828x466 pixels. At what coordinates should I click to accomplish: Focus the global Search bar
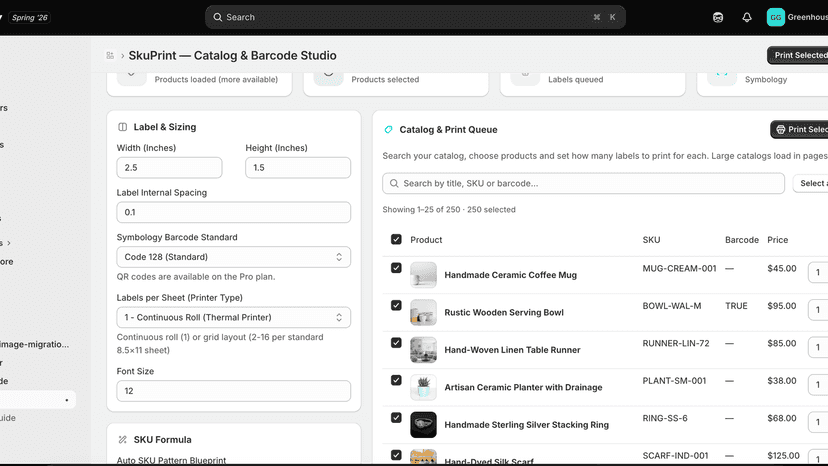pos(415,17)
